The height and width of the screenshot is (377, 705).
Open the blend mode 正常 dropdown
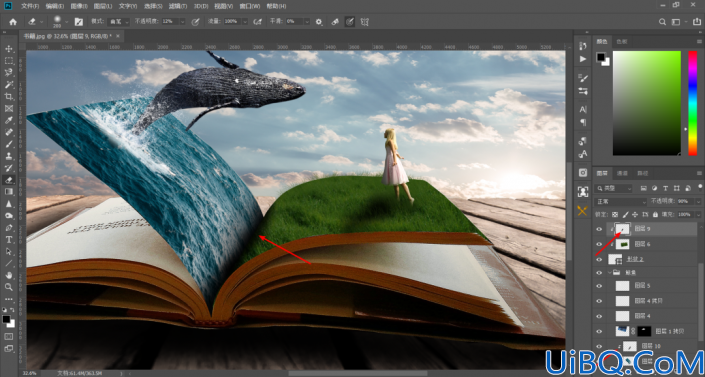[x=620, y=202]
